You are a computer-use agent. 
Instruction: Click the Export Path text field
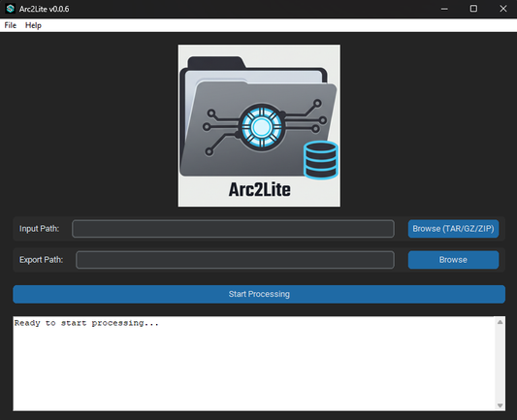(x=235, y=260)
